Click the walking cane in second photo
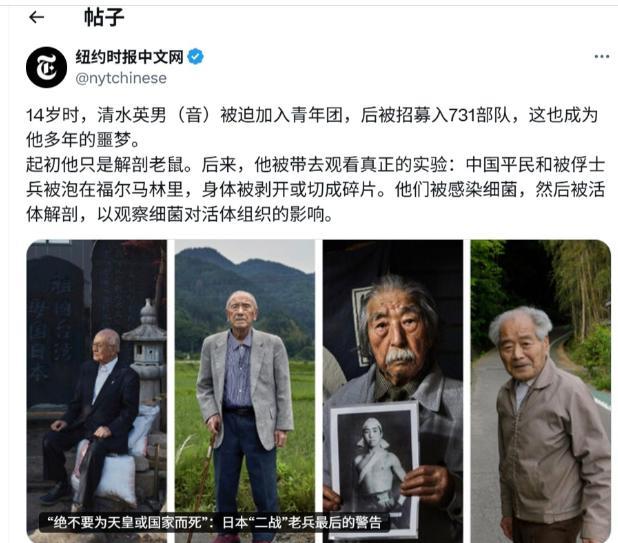Image resolution: width=618 pixels, height=543 pixels. 203,487
